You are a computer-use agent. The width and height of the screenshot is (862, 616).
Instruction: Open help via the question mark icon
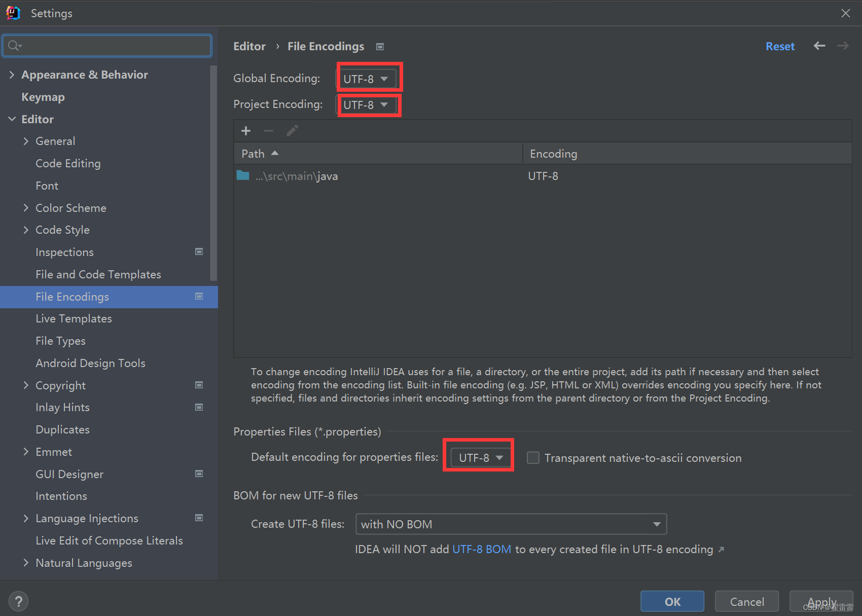click(18, 601)
